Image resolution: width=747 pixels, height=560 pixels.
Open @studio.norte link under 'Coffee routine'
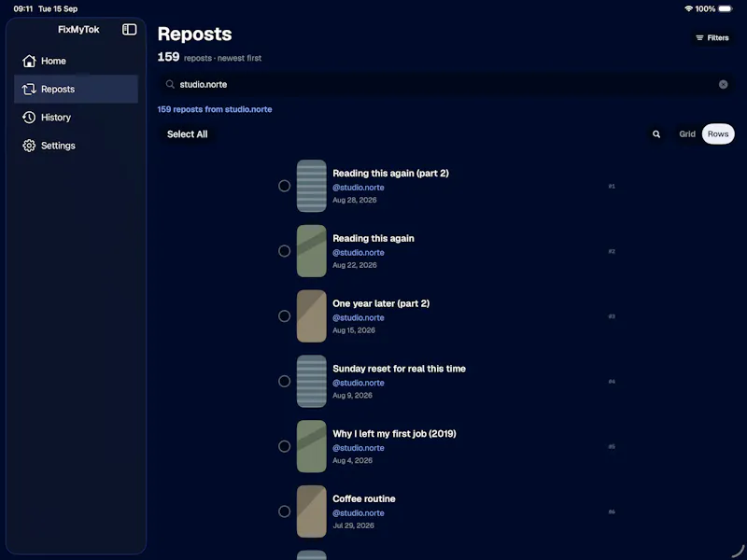coord(359,512)
